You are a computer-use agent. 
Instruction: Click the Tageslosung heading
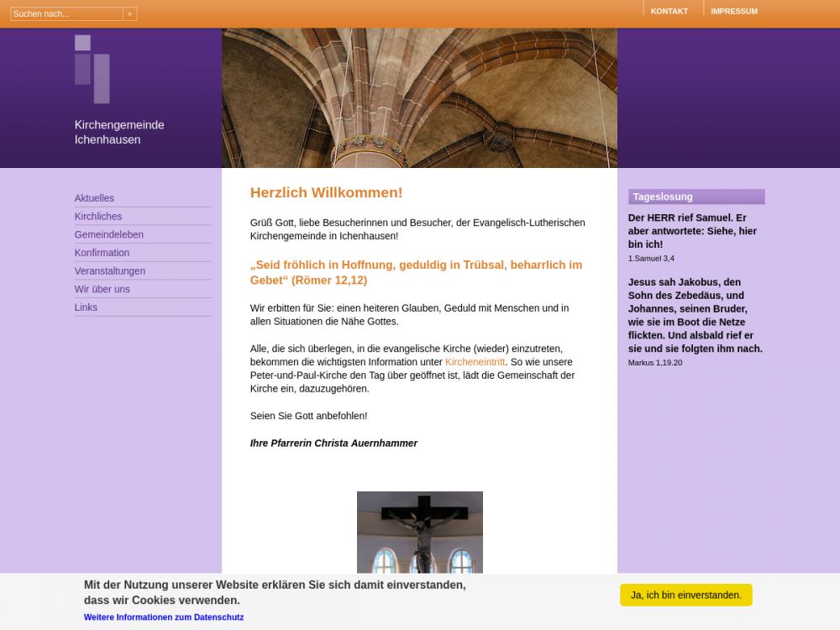(x=663, y=197)
